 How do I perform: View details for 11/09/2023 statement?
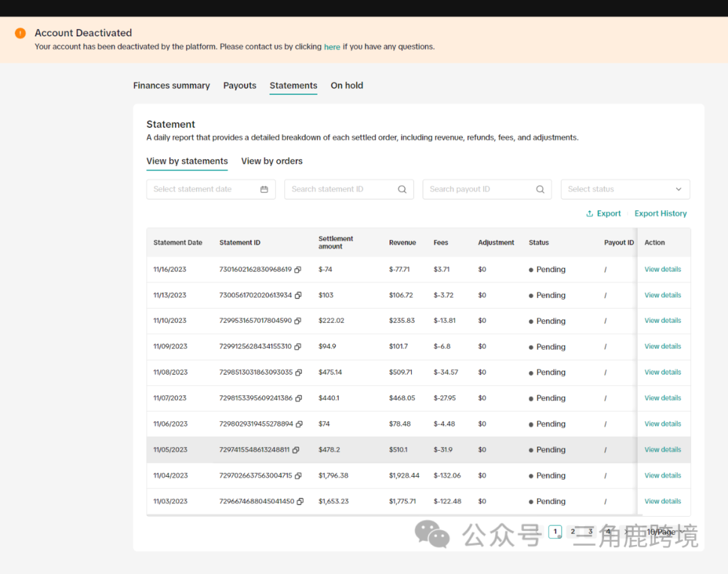(x=663, y=347)
